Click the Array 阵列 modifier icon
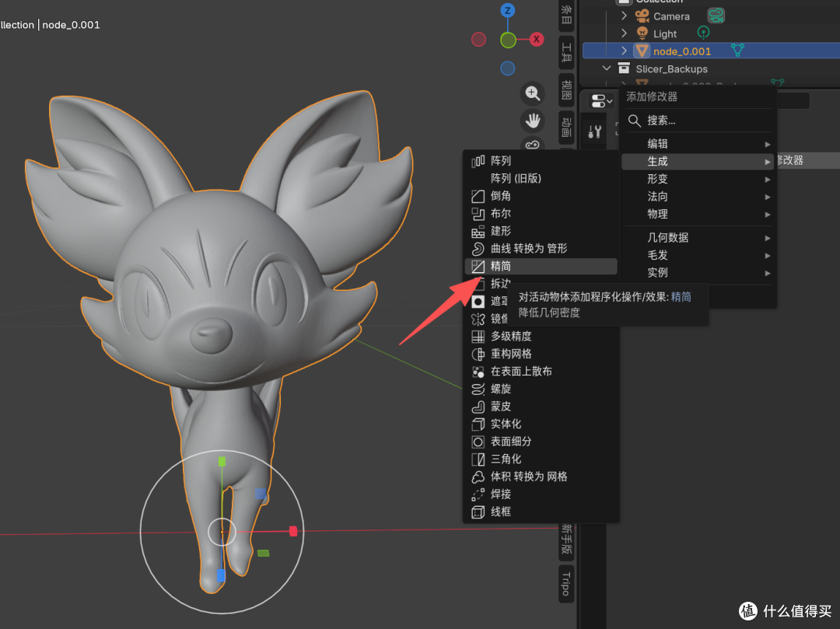The image size is (840, 629). (478, 161)
